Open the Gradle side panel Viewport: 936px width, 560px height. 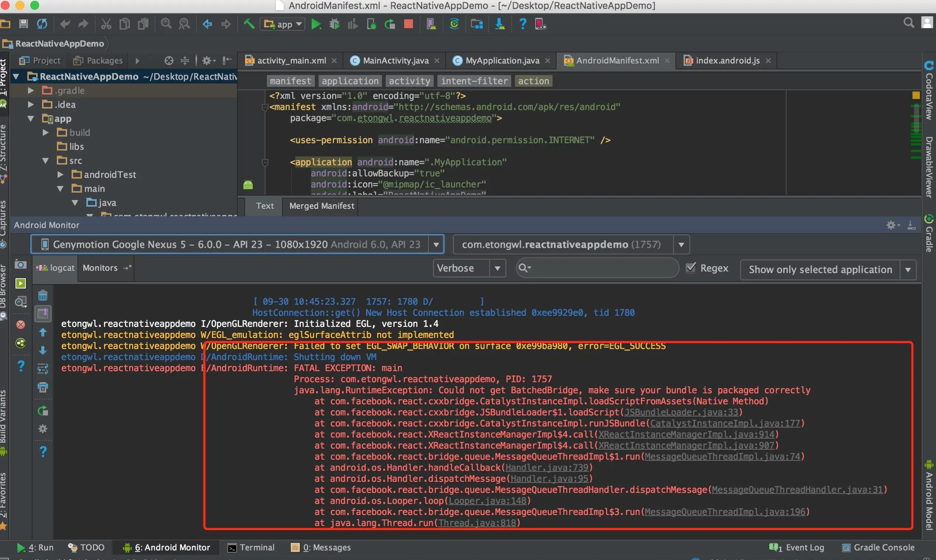click(929, 233)
